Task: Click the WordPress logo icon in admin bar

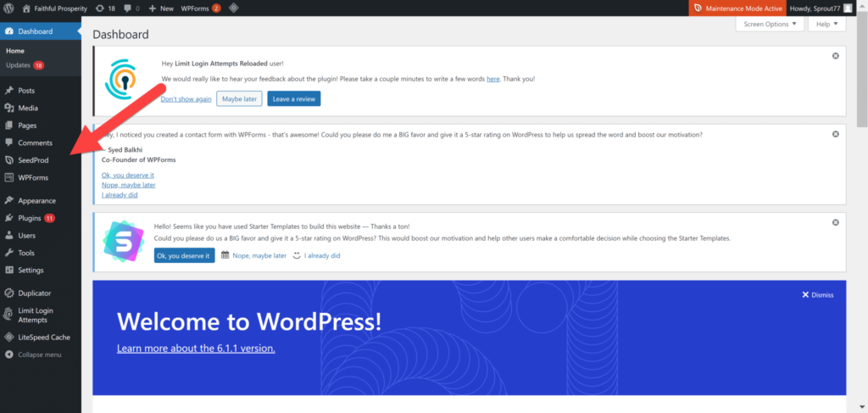Action: [x=9, y=8]
